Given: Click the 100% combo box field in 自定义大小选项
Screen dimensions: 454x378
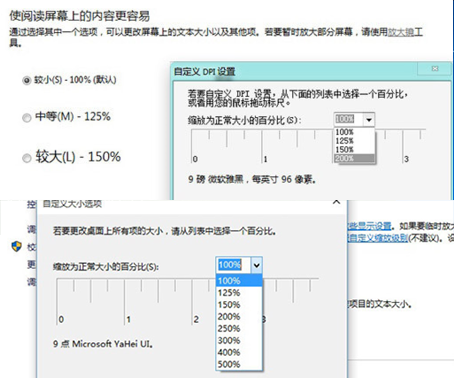Looking at the screenshot, I should click(x=233, y=265).
